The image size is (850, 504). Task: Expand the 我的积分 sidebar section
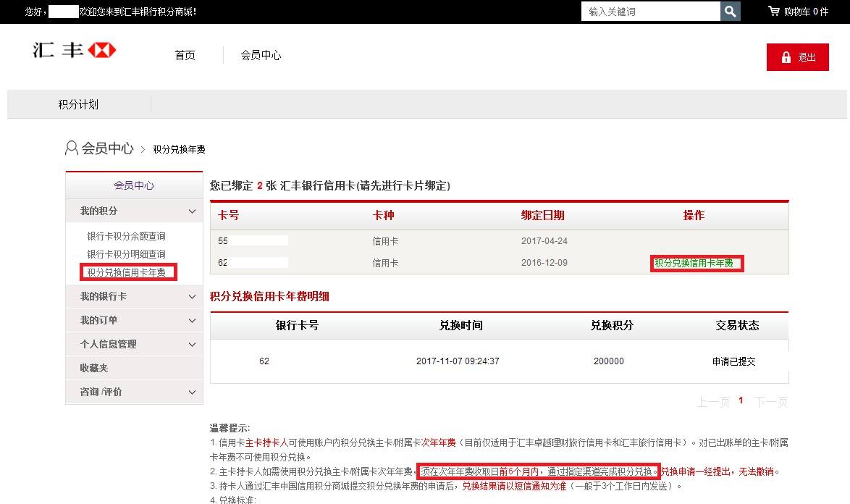(134, 211)
